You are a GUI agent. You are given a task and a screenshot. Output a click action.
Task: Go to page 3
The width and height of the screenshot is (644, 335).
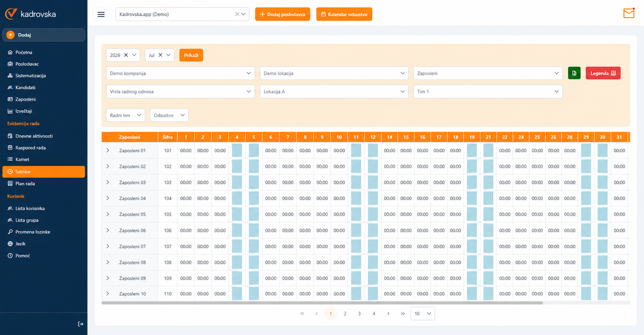click(x=359, y=314)
